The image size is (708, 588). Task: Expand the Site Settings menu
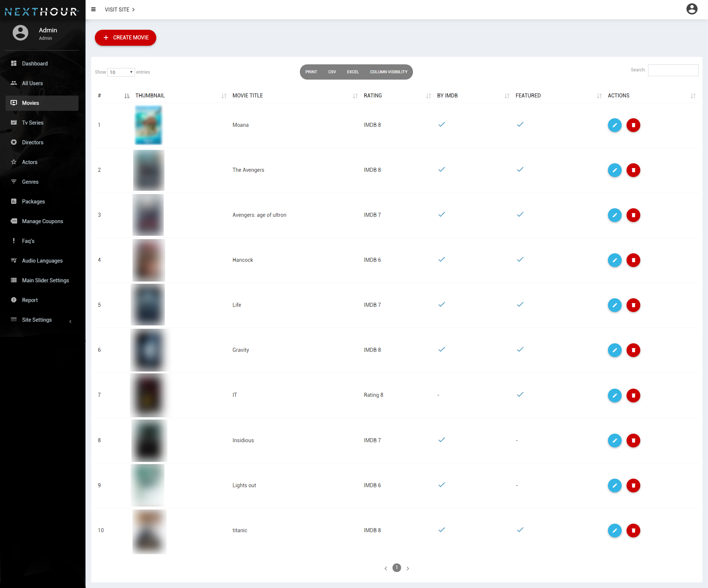[x=42, y=320]
